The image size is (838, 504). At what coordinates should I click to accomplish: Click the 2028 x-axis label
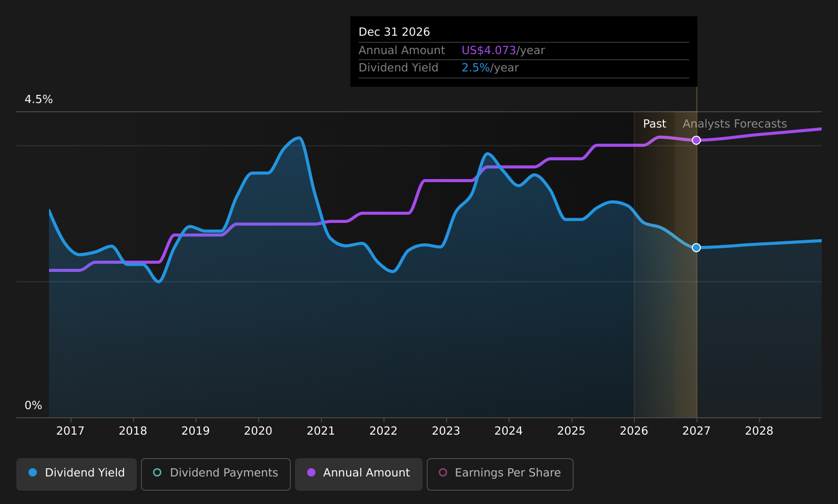[759, 431]
